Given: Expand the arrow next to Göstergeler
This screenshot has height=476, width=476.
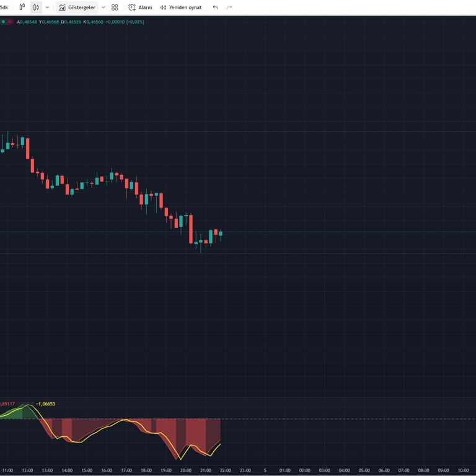Looking at the screenshot, I should (x=104, y=7).
